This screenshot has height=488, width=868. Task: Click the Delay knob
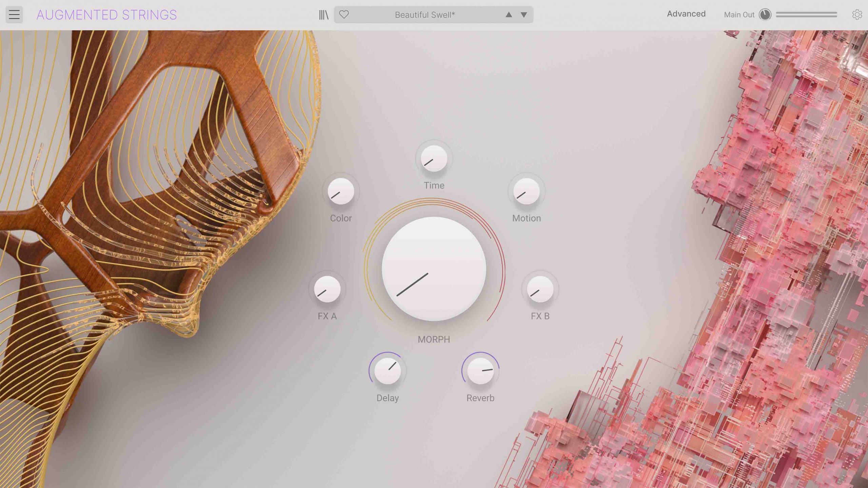coord(387,371)
